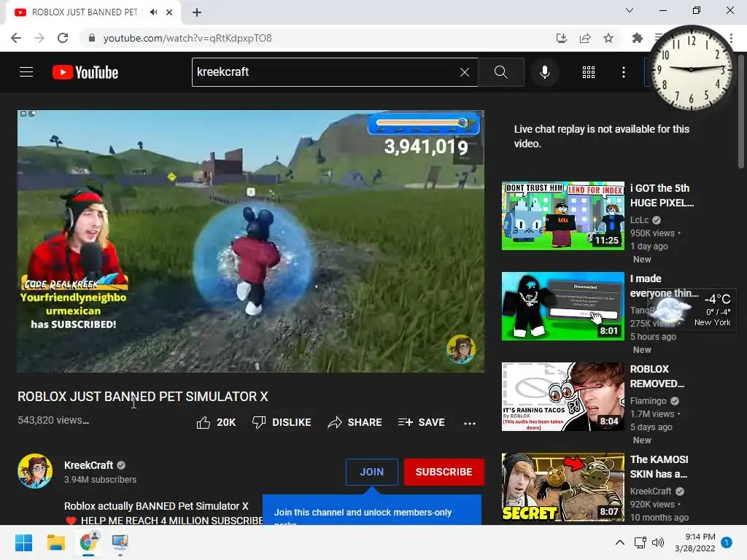
Task: Click the New York weather widget
Action: (692, 309)
